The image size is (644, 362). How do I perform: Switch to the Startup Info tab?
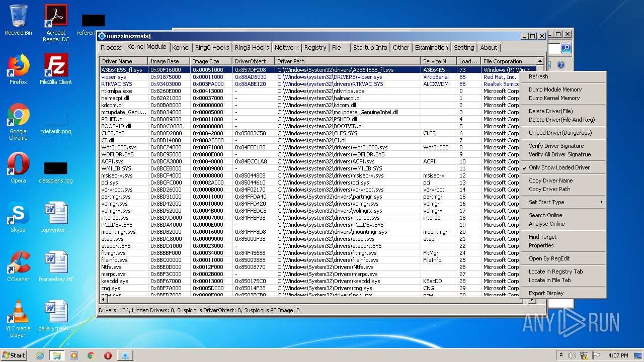click(370, 48)
